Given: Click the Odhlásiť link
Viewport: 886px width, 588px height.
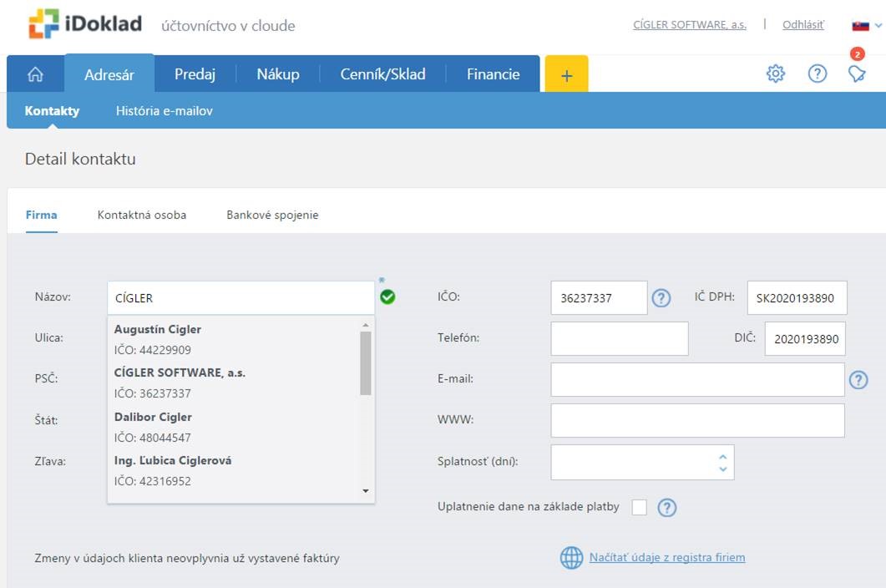Looking at the screenshot, I should click(x=802, y=25).
